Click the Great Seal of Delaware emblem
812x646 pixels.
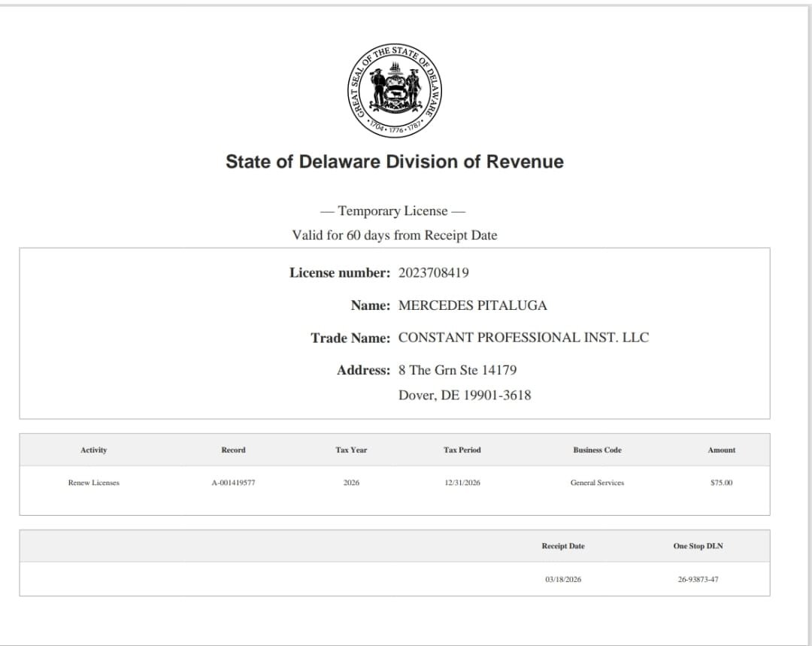pyautogui.click(x=395, y=89)
